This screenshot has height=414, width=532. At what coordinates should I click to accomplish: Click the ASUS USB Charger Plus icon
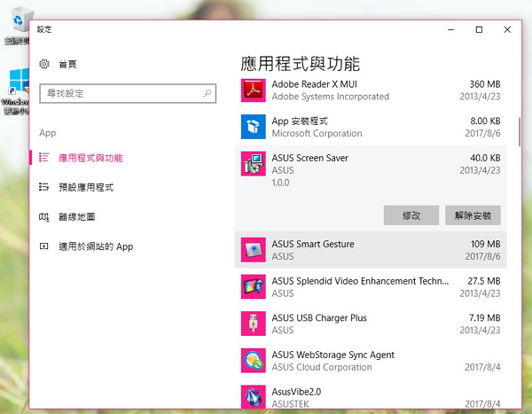[x=253, y=324]
